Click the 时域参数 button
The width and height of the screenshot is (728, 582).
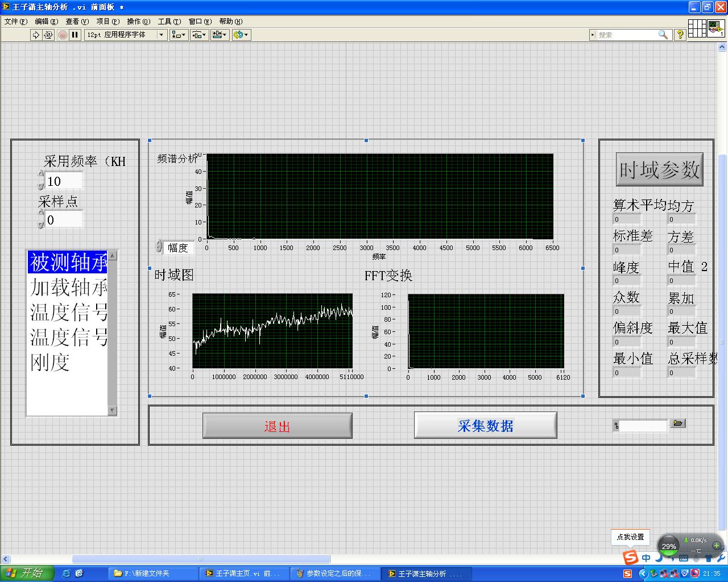pos(660,169)
